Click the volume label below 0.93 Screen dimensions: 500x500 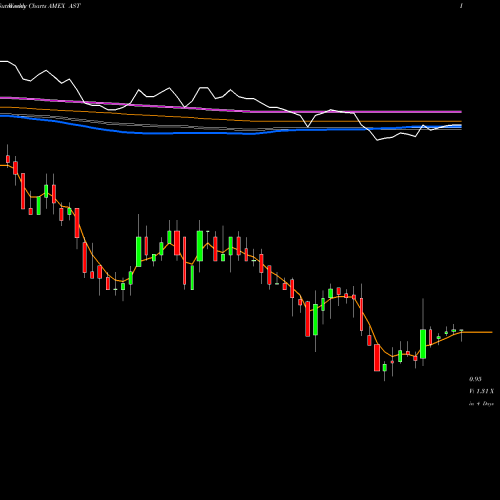click(x=481, y=391)
